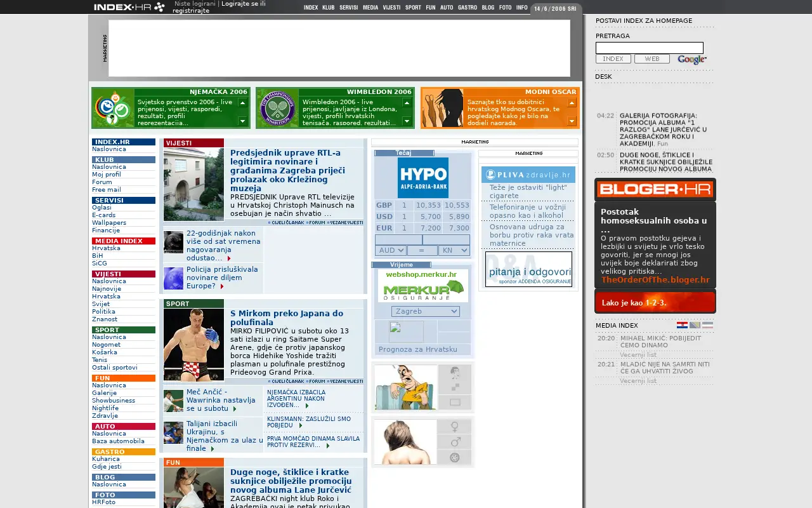
Task: Select Serbian flag in Media Index
Action: click(x=707, y=325)
